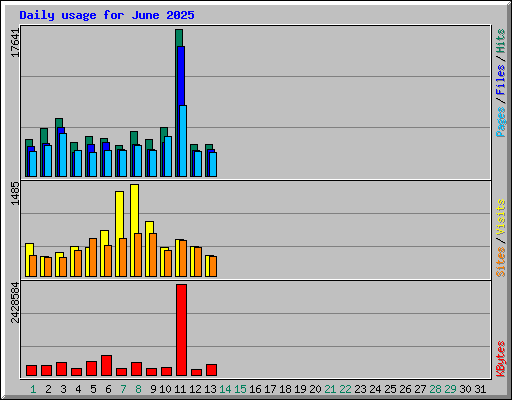Click day 21 on the x-axis
The height and width of the screenshot is (400, 512).
[x=330, y=389]
